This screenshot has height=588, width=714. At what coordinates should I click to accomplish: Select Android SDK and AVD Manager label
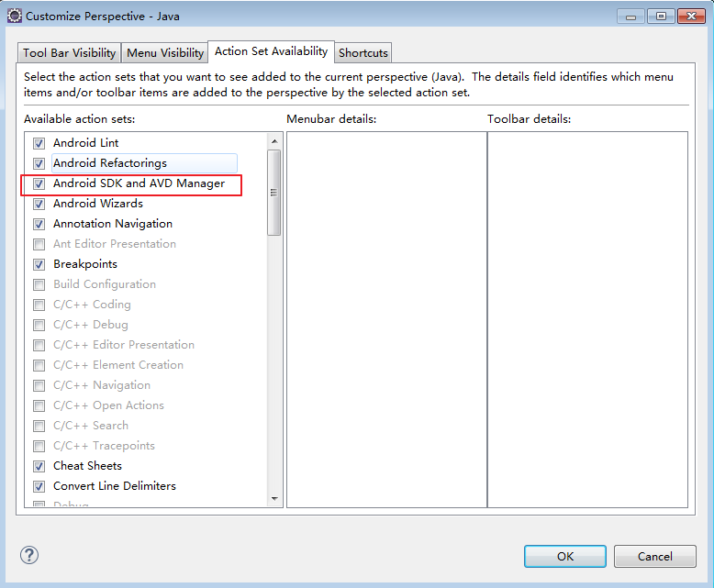(x=139, y=183)
